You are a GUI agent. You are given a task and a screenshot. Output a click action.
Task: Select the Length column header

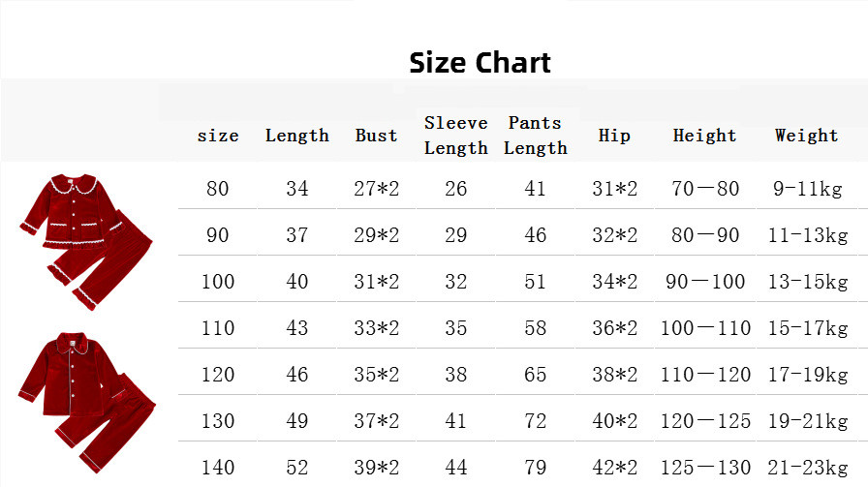coord(297,136)
